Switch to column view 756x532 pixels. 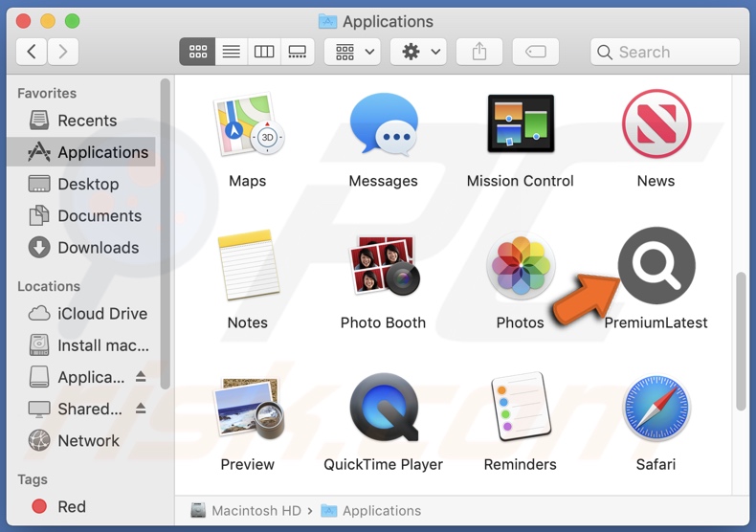264,52
